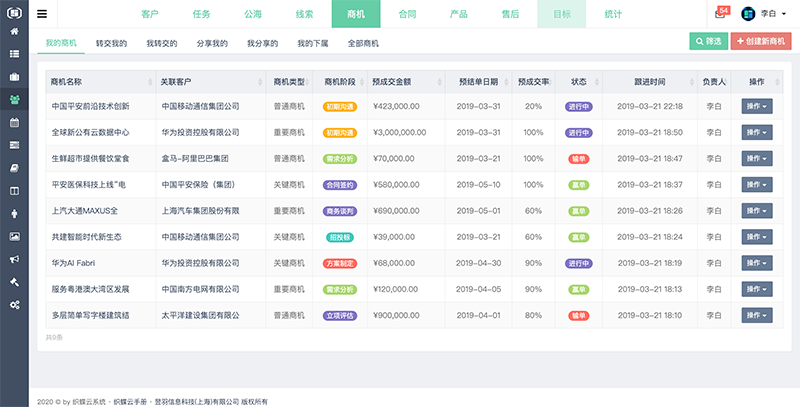
Task: Click the 招投标 stage badge
Action: (x=340, y=237)
